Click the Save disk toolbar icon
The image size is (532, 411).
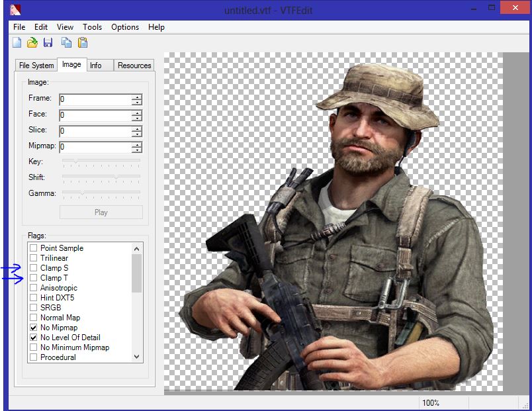coord(48,43)
